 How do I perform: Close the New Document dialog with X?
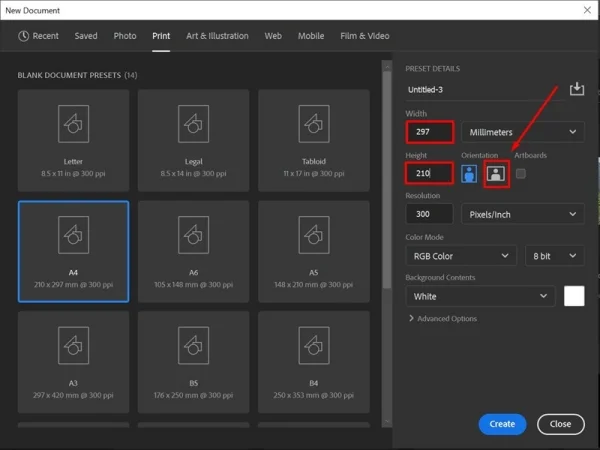pos(587,10)
